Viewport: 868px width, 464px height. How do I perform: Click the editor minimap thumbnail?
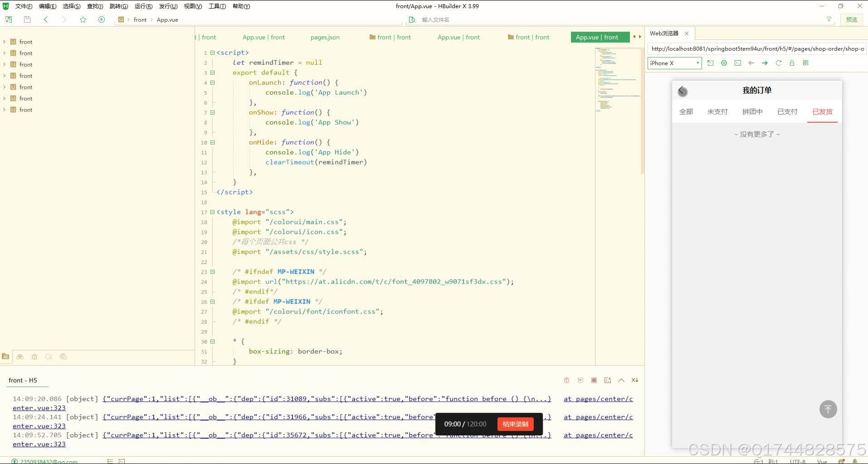[x=617, y=79]
